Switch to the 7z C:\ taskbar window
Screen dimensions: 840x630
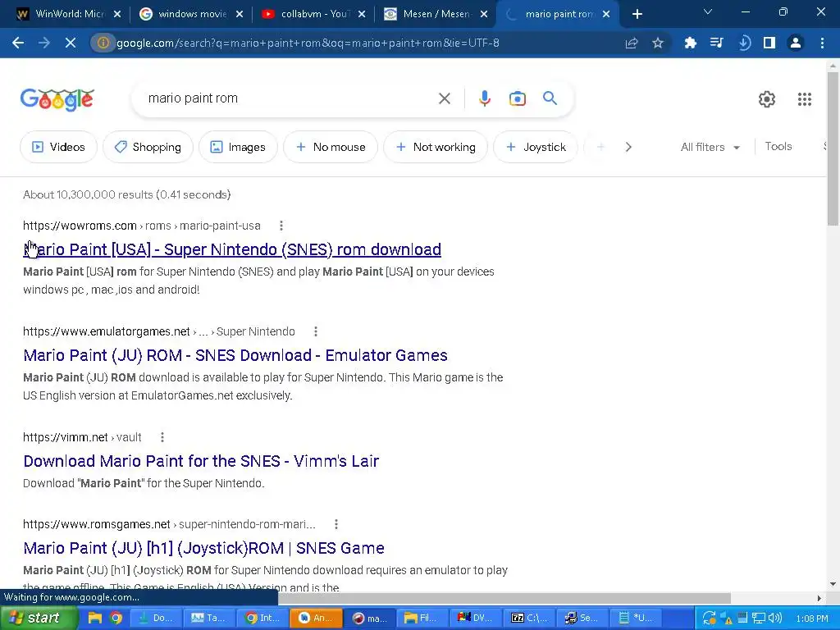tap(529, 619)
